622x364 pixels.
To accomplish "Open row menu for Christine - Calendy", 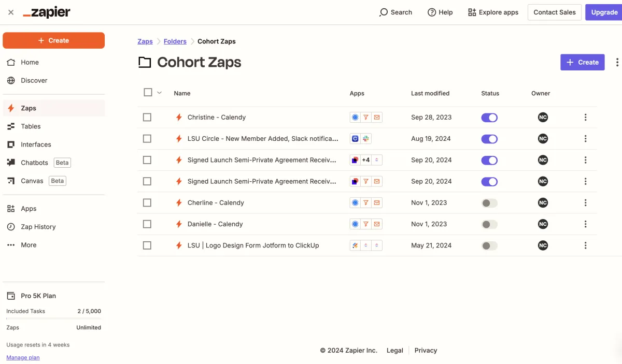I will click(585, 118).
